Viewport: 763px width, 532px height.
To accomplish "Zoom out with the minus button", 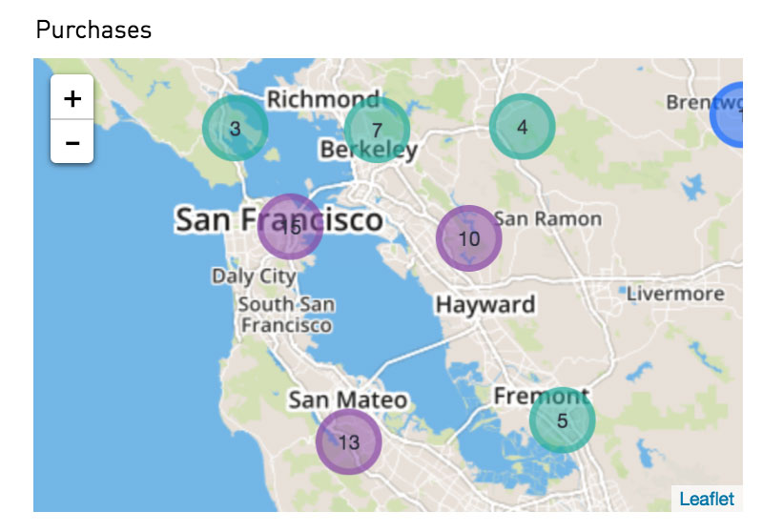I will click(x=72, y=141).
